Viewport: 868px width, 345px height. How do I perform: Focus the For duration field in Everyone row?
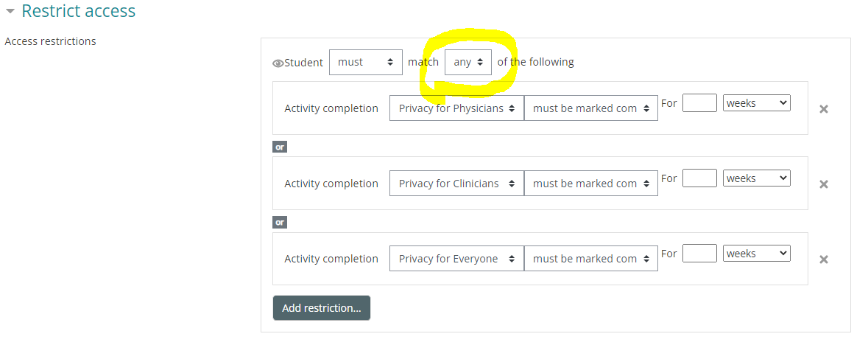(x=699, y=254)
